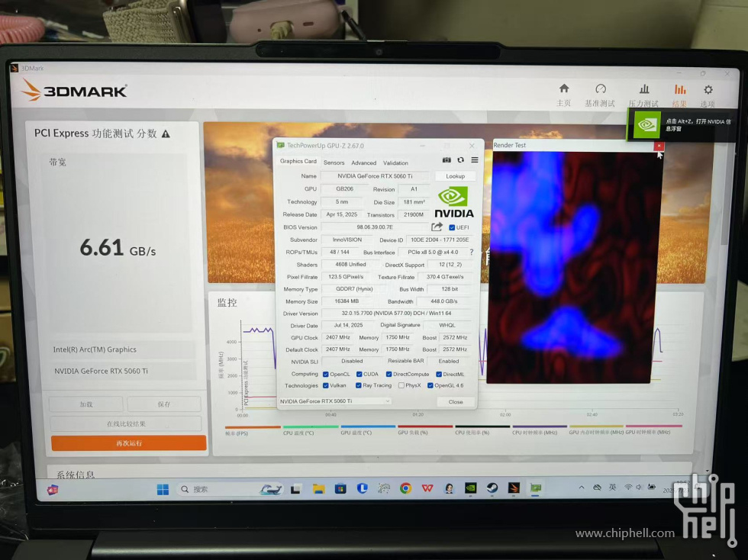Click the Memory Type GDDR7 (Hynix) value
This screenshot has width=748, height=560.
(x=354, y=289)
